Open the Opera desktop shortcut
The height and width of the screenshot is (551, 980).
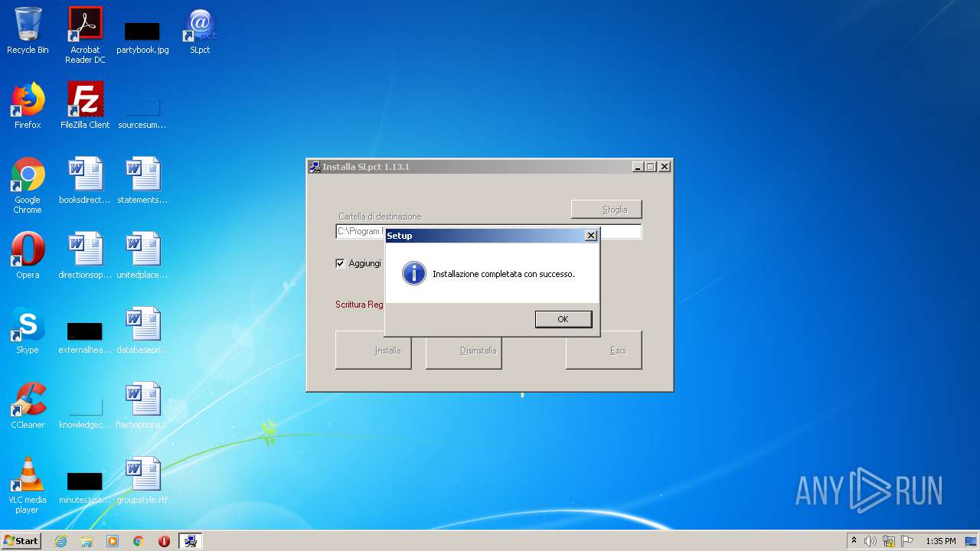(x=28, y=256)
